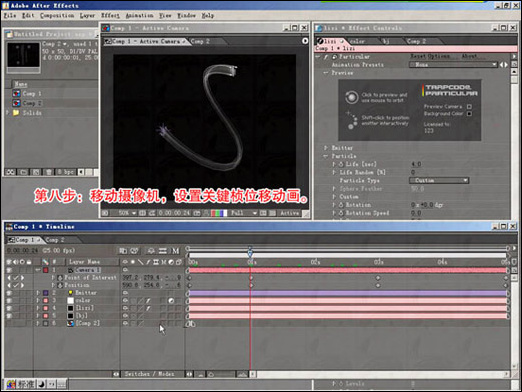Screen dimensions: 522x392
Task: Click Reset link in Particular effect
Action: tap(418, 56)
